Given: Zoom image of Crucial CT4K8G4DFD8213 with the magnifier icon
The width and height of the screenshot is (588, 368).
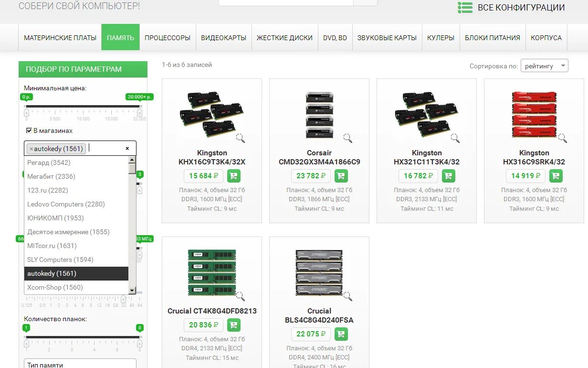Looking at the screenshot, I should 240,296.
